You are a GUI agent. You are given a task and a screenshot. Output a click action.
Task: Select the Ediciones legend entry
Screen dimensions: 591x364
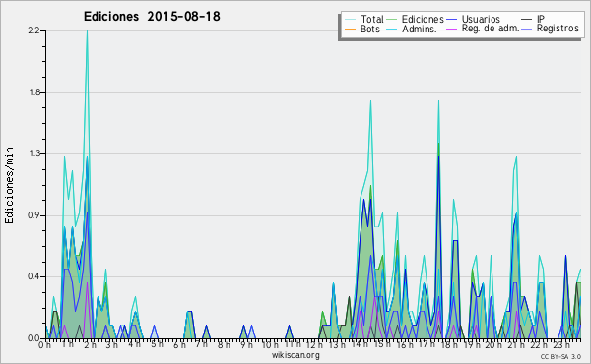pos(423,19)
